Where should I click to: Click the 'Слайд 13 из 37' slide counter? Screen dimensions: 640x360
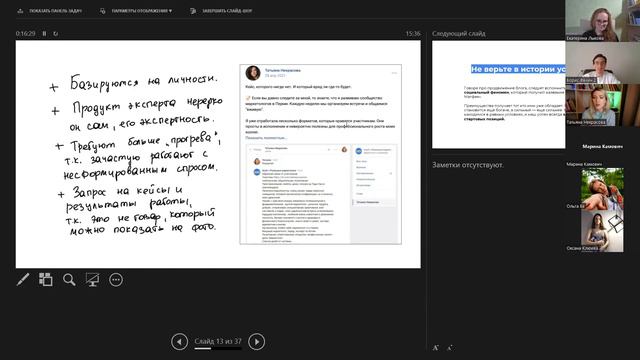tap(218, 341)
